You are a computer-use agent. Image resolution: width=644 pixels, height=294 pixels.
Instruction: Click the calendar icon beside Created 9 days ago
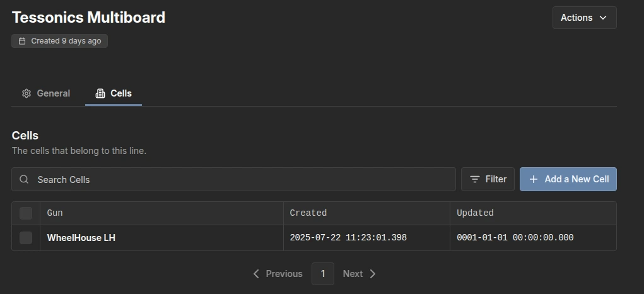tap(22, 41)
